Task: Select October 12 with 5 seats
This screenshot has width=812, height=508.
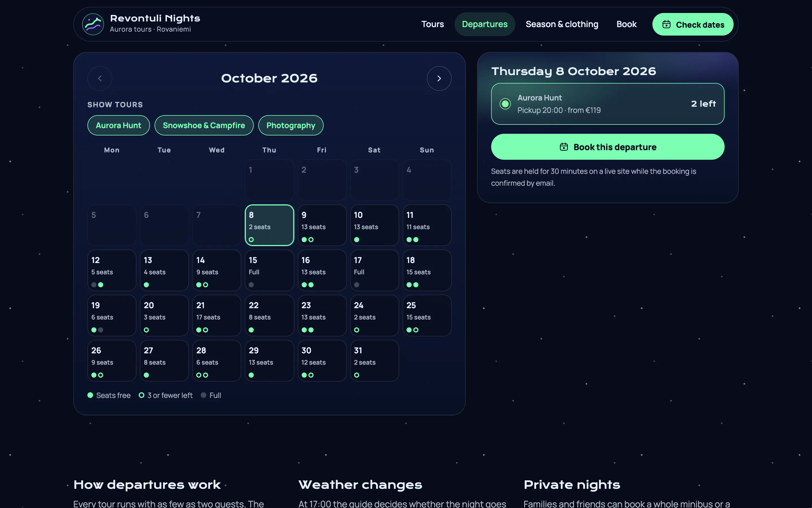Action: click(112, 270)
